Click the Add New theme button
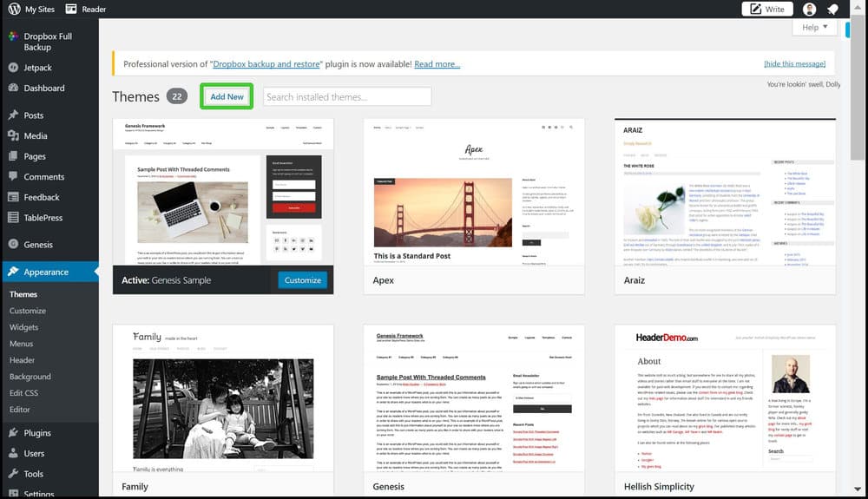 (x=227, y=96)
